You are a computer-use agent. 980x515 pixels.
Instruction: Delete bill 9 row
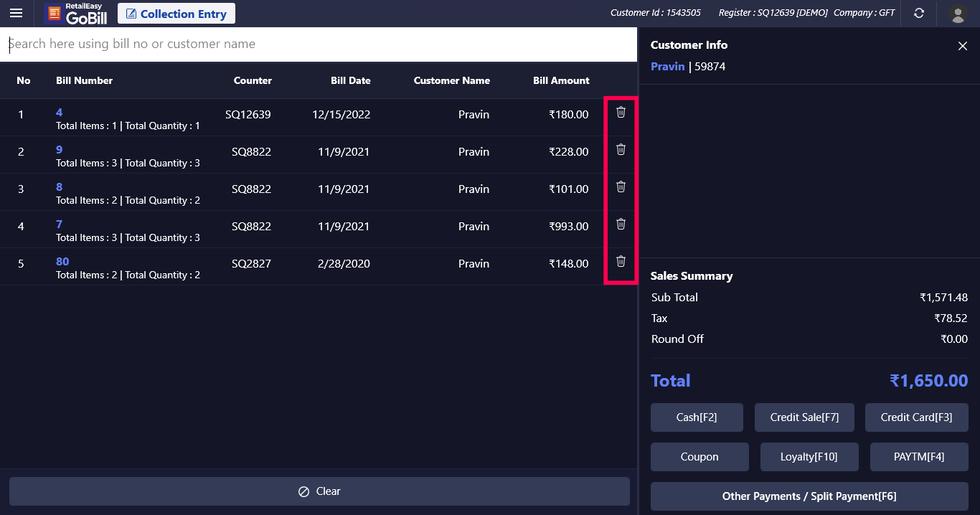tap(621, 149)
